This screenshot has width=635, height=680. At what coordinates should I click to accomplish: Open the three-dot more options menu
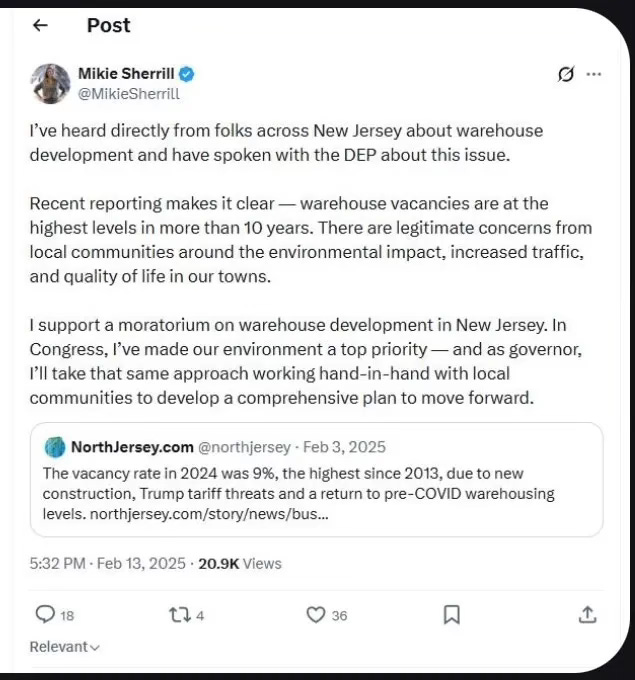point(593,74)
